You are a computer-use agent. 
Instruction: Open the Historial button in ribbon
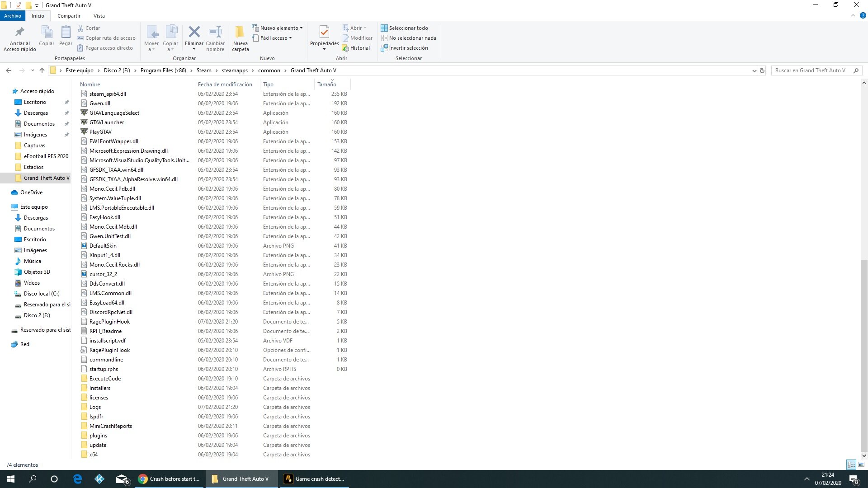point(356,48)
